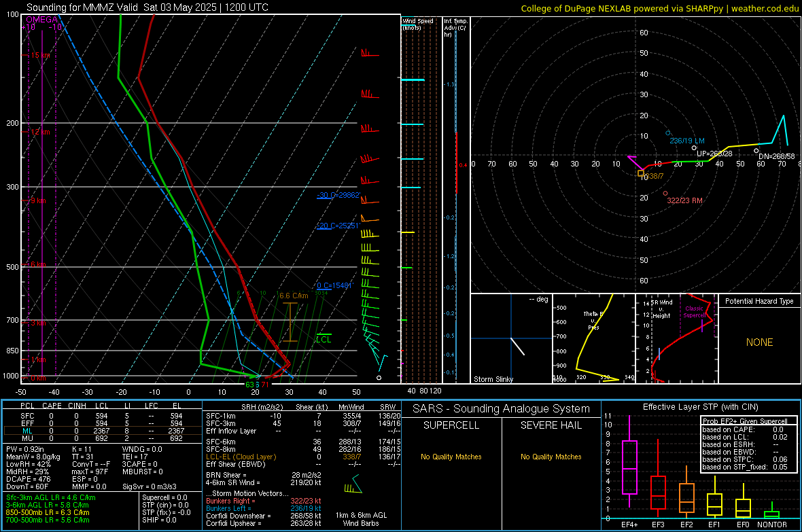Click the 6 km height marker
The width and height of the screenshot is (802, 532).
click(x=38, y=264)
